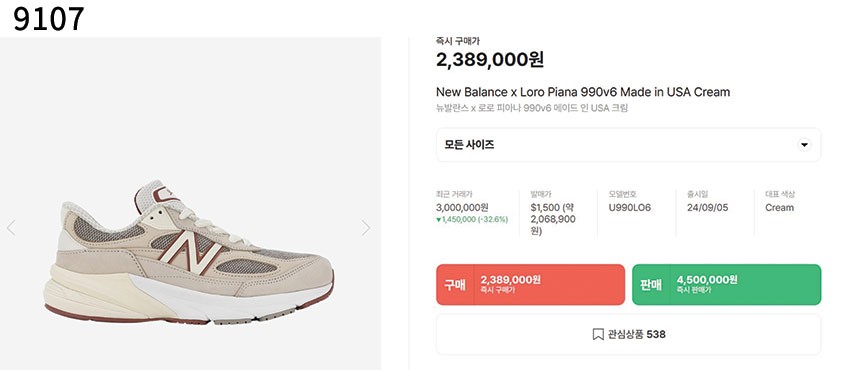This screenshot has width=860, height=370.
Task: Click the 4,500,000원 instant sell price text
Action: (x=707, y=280)
